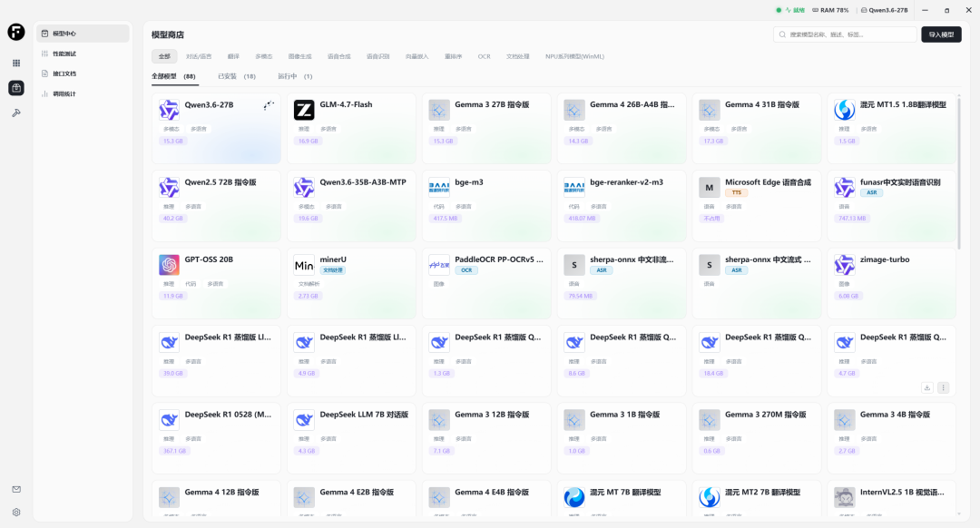Switch to the 运行中 (1) tab
Screen dimensions: 980x528
[295, 76]
